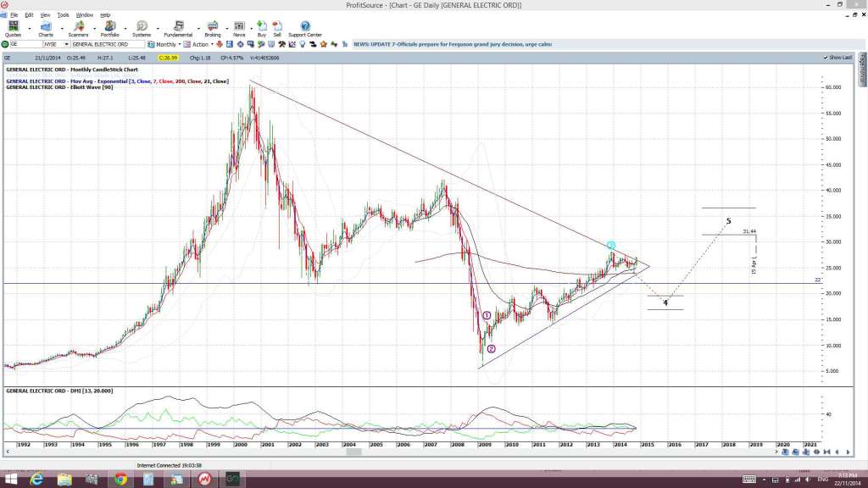This screenshot has width=868, height=488.
Task: Click the news headline about Ferguson grand jury
Action: coord(453,44)
